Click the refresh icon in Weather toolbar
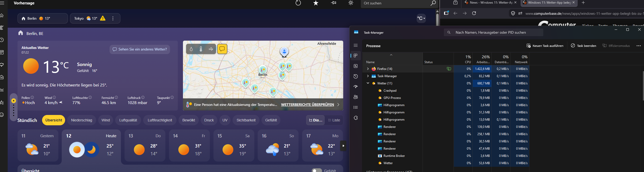The image size is (644, 172). 298,3
